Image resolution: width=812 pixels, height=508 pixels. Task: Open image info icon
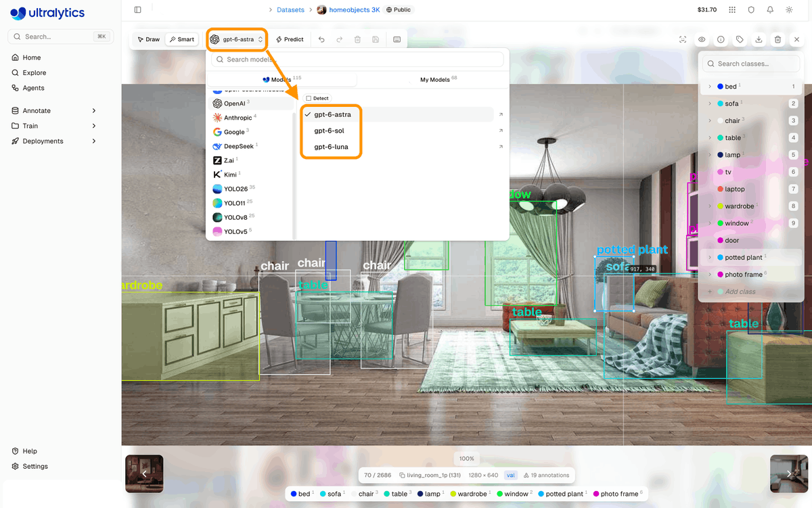[721, 40]
